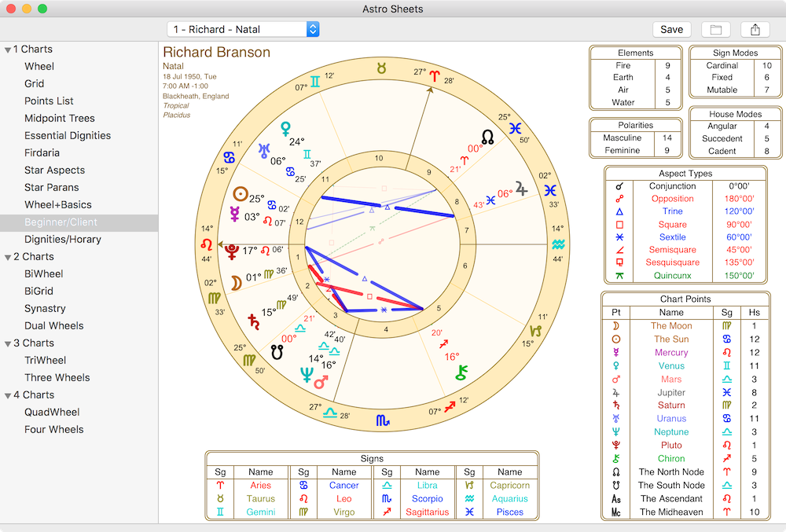Click the Conjunction symbol in Aspect Types
This screenshot has width=786, height=532.
(x=619, y=186)
